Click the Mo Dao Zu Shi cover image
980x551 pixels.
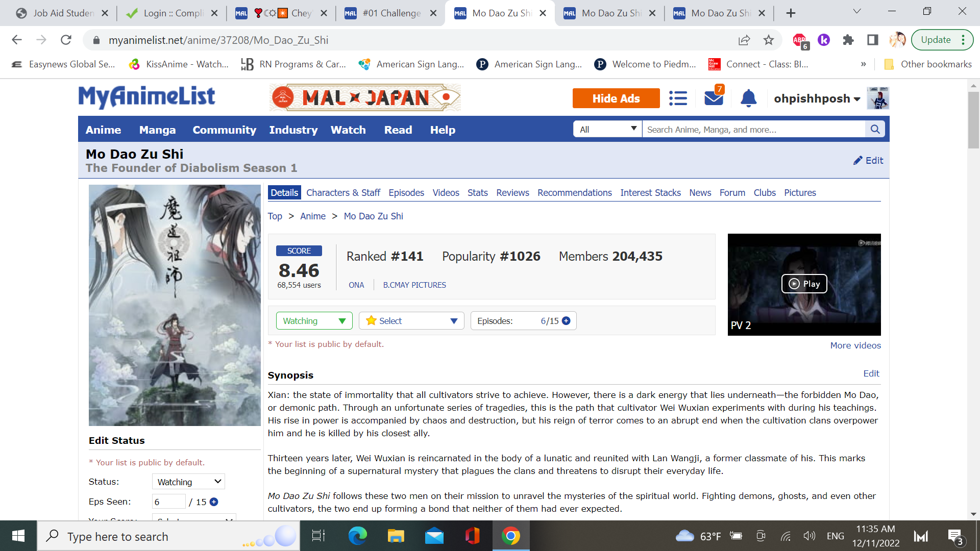coord(175,305)
